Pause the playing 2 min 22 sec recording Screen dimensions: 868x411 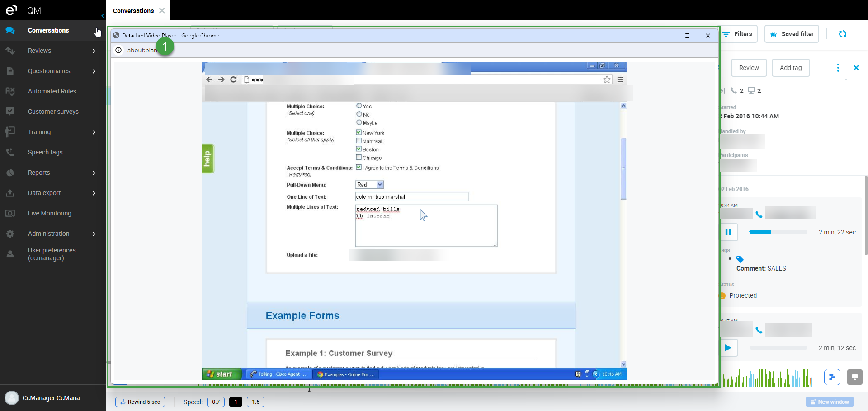728,232
